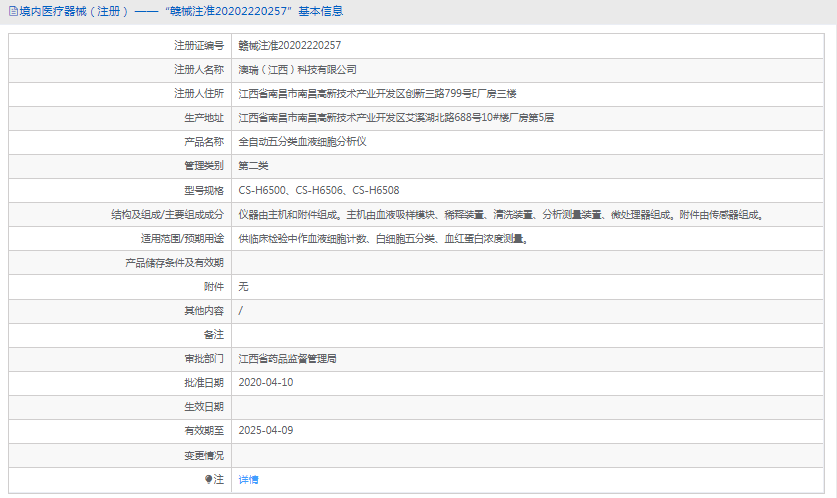Image resolution: width=837 pixels, height=498 pixels.
Task: Select the 注册人住所 address value ending 799号E厂房三楼
Action: click(377, 93)
